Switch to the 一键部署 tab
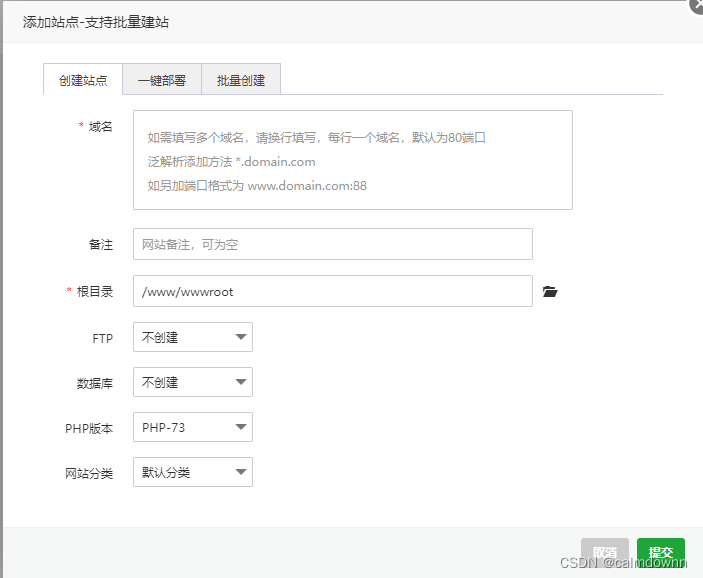The image size is (703, 578). coord(162,80)
